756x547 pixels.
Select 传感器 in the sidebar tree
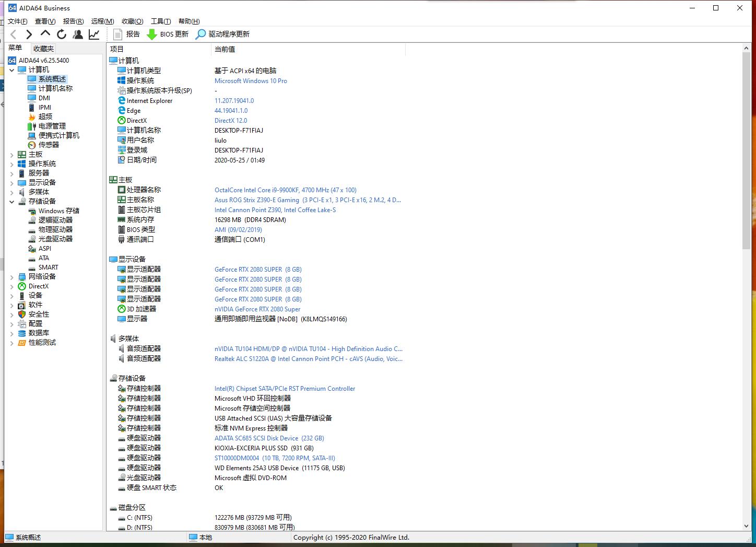tap(49, 145)
